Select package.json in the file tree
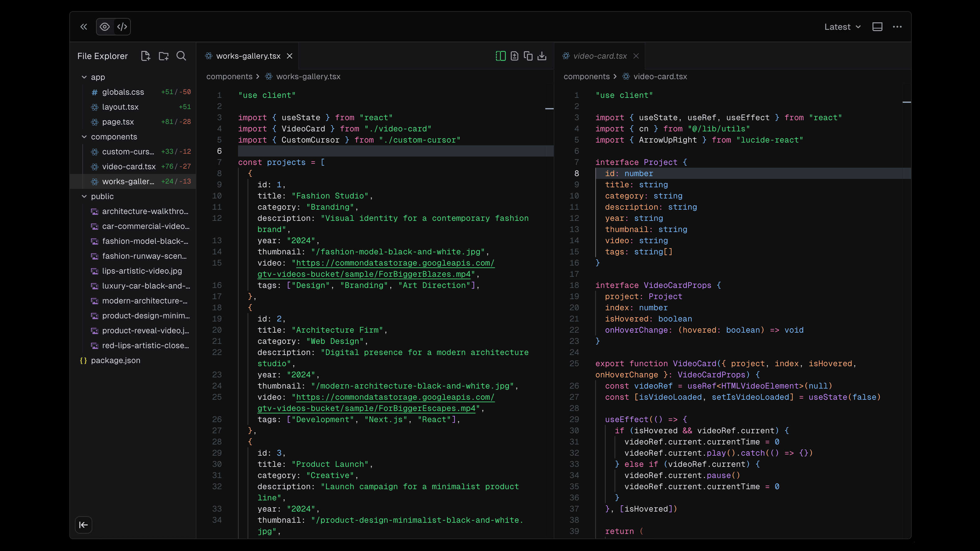The width and height of the screenshot is (980, 551). pyautogui.click(x=115, y=361)
